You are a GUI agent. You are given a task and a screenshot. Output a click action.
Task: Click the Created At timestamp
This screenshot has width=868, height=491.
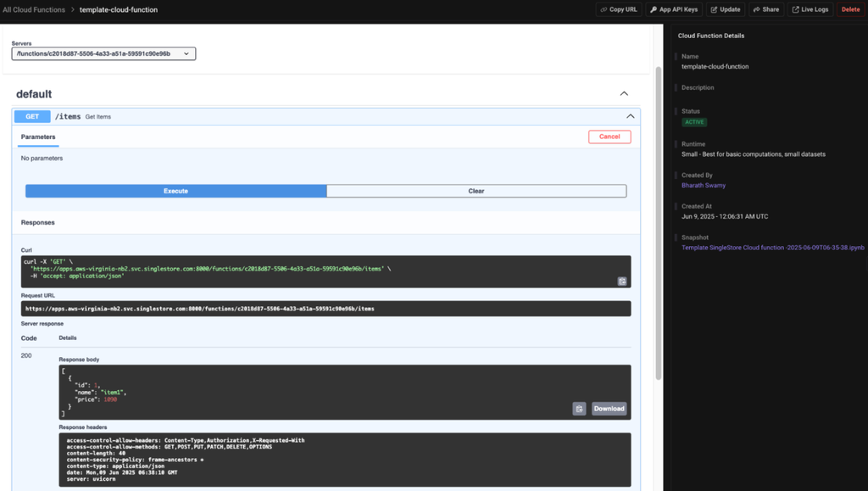(x=725, y=216)
